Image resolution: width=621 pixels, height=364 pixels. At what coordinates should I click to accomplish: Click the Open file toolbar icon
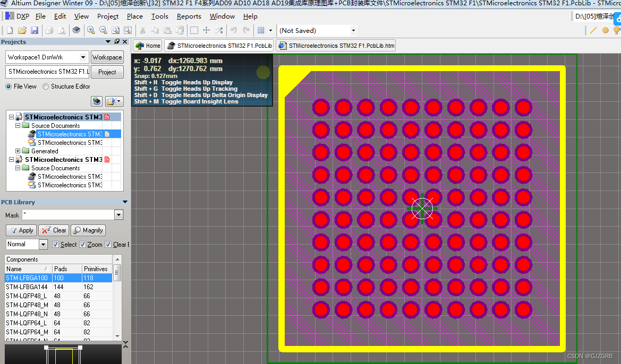pyautogui.click(x=21, y=30)
